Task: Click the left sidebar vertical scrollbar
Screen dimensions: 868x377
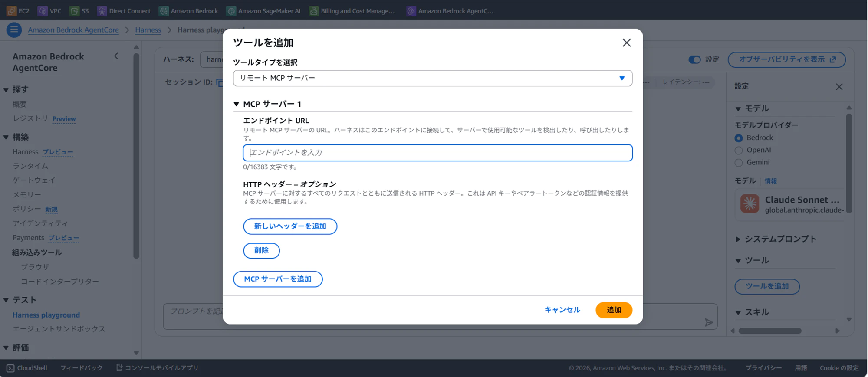Action: 136,156
